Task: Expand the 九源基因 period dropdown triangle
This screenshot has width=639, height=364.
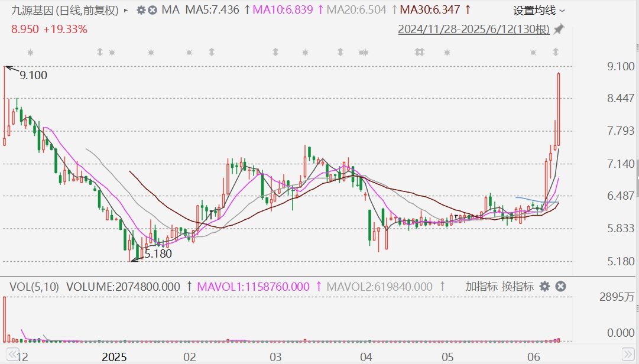Action: click(126, 10)
